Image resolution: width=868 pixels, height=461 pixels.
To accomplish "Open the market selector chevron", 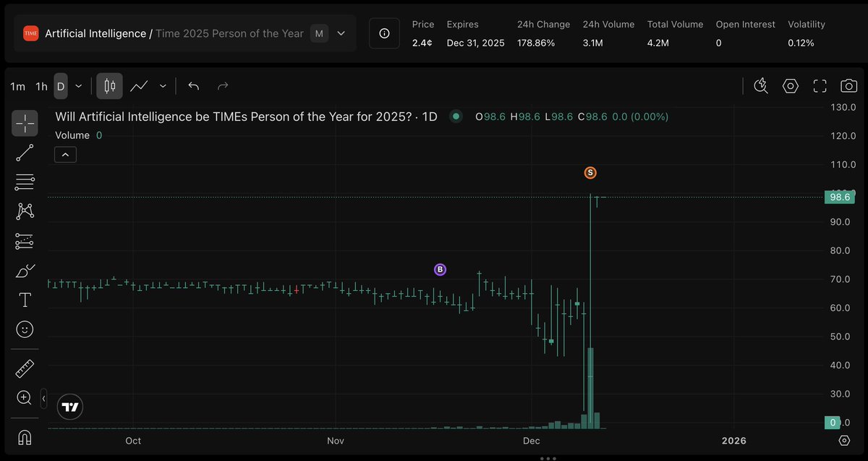I will [341, 33].
